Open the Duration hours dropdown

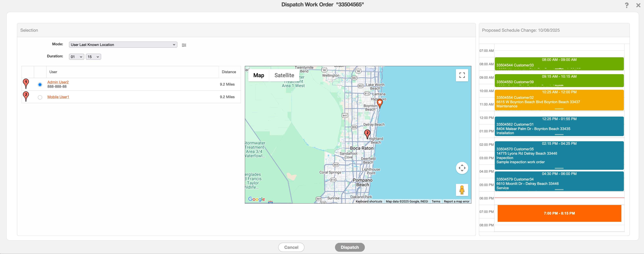click(76, 57)
